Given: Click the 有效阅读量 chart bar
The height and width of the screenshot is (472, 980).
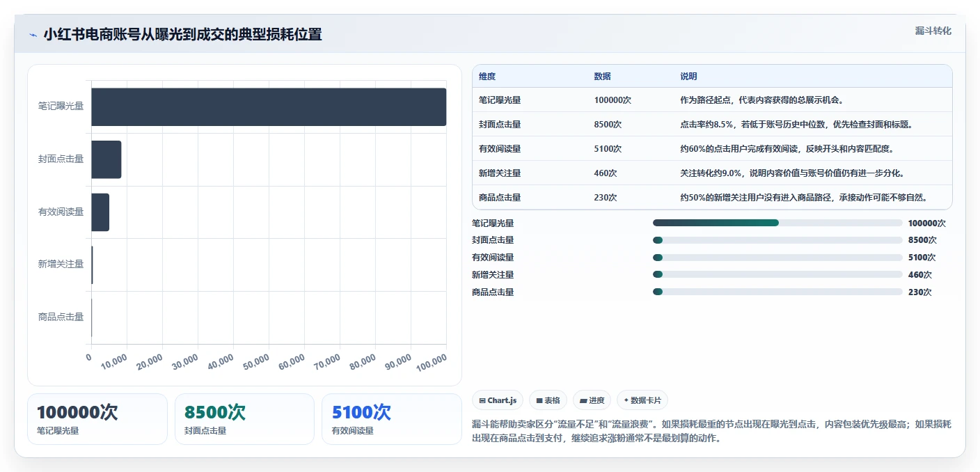Looking at the screenshot, I should 100,212.
